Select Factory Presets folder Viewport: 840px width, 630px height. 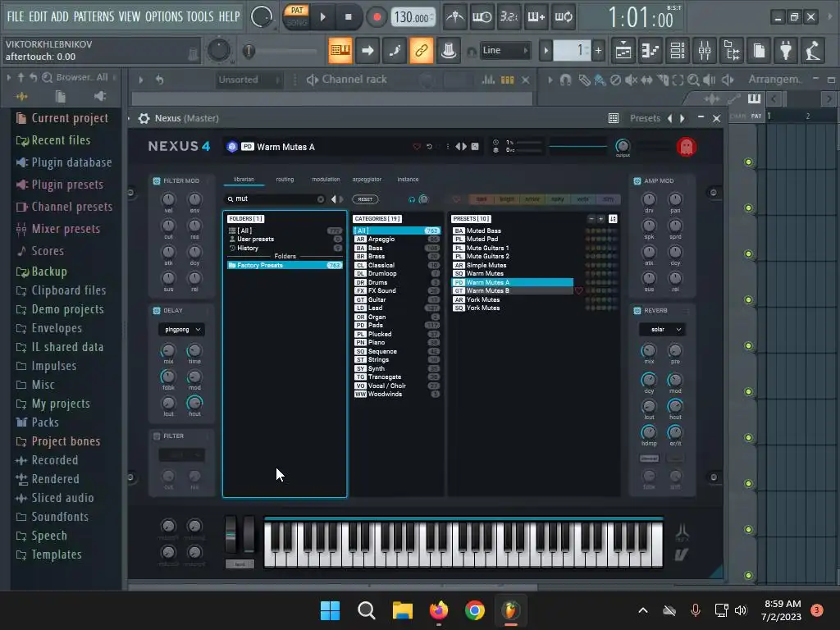285,265
